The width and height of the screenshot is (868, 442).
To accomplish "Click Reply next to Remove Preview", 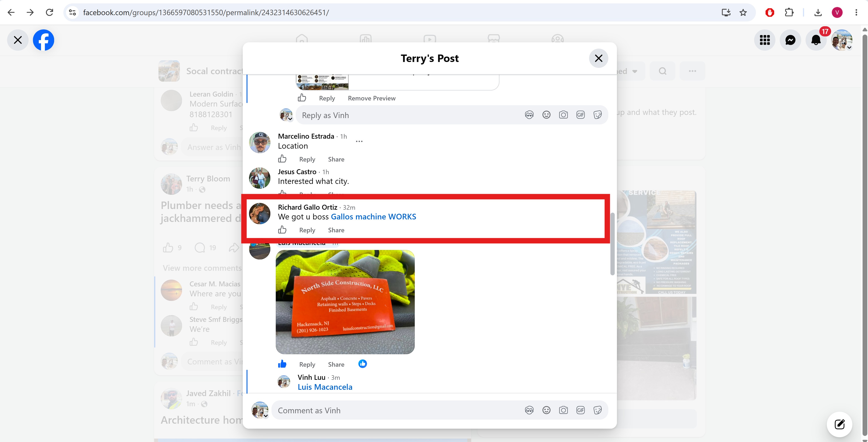I will click(x=327, y=98).
